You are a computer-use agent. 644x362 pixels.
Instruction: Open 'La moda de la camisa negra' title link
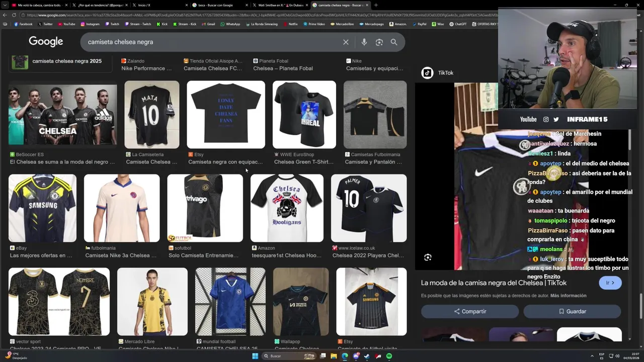coord(494,283)
